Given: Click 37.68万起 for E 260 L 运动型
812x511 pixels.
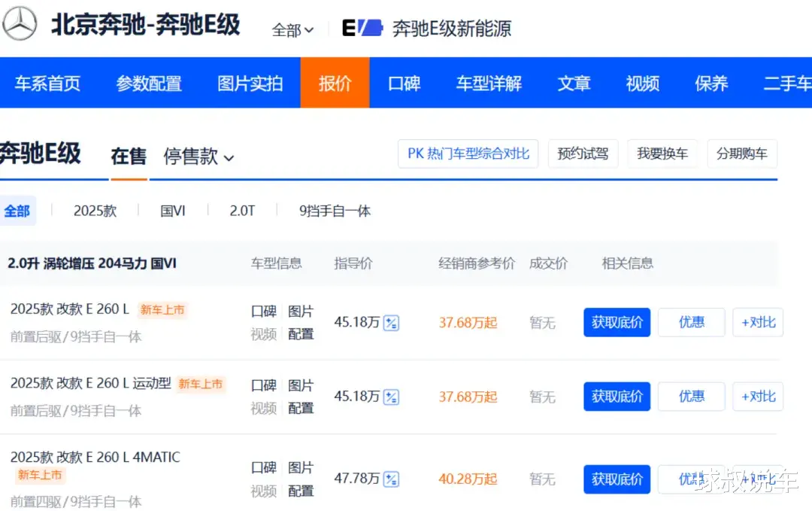Looking at the screenshot, I should click(468, 397).
